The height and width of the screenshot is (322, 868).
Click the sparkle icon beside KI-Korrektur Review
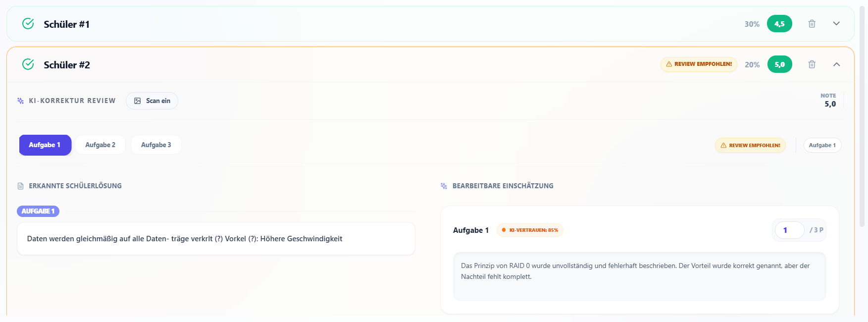point(21,101)
